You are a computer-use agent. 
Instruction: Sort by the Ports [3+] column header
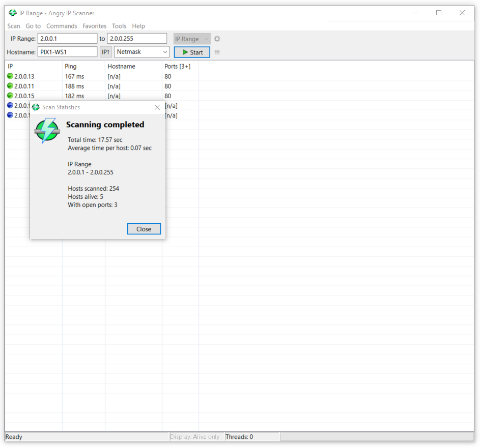point(180,66)
